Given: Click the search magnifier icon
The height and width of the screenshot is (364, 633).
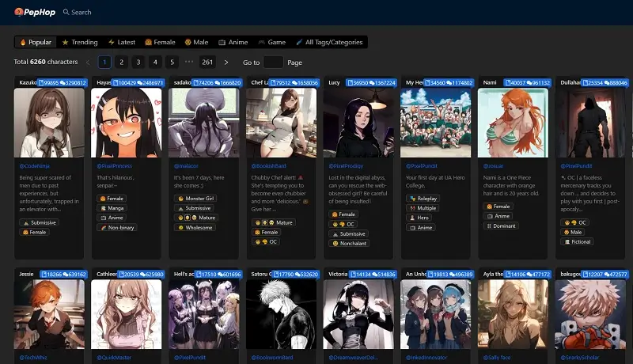Looking at the screenshot, I should (x=66, y=13).
